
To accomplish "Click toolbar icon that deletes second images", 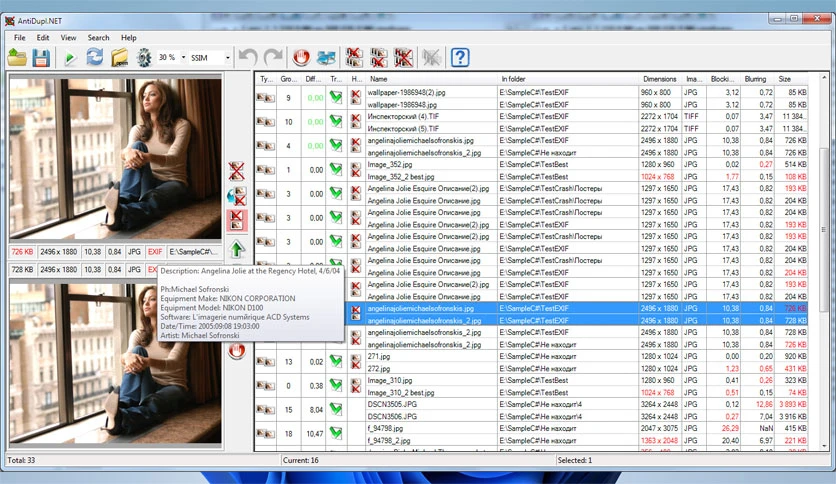I will (379, 58).
